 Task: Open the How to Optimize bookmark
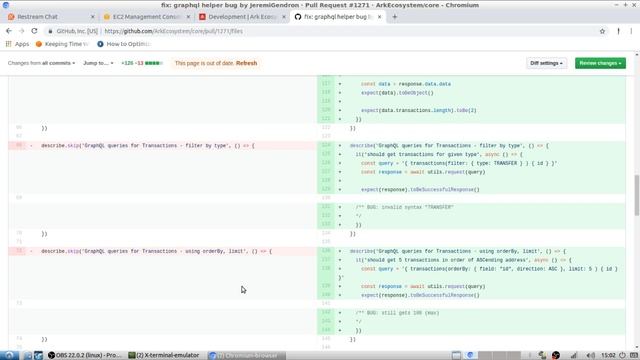tap(124, 44)
